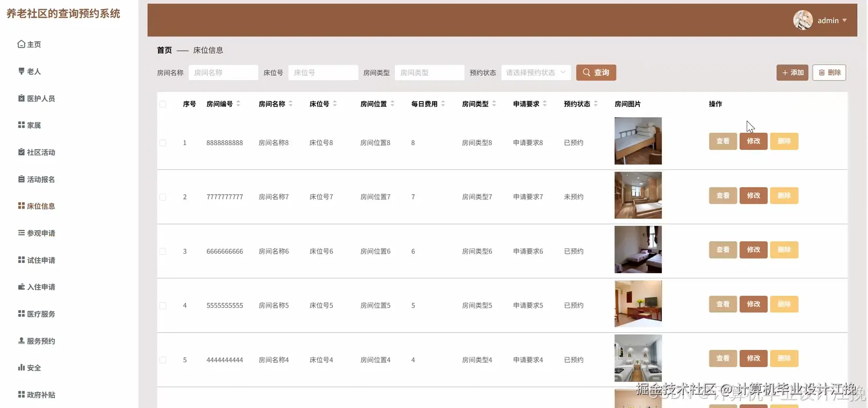Click the top 删除 batch delete button
868x408 pixels.
tap(829, 73)
